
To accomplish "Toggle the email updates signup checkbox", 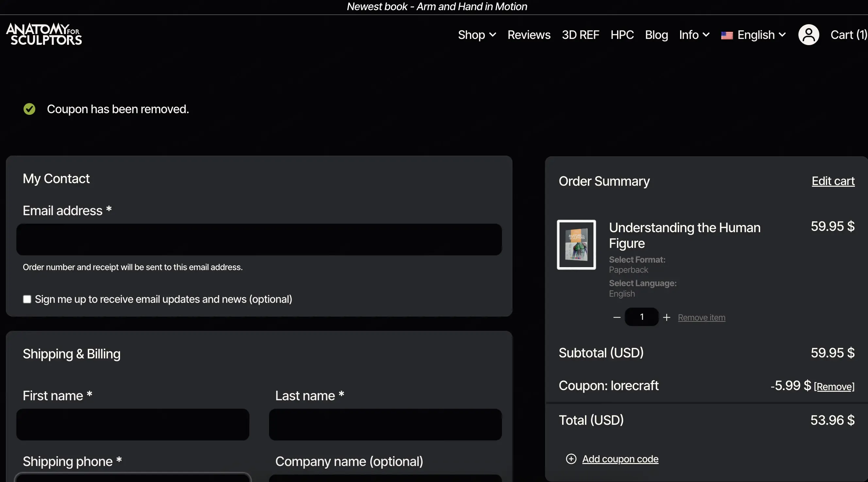I will 27,299.
